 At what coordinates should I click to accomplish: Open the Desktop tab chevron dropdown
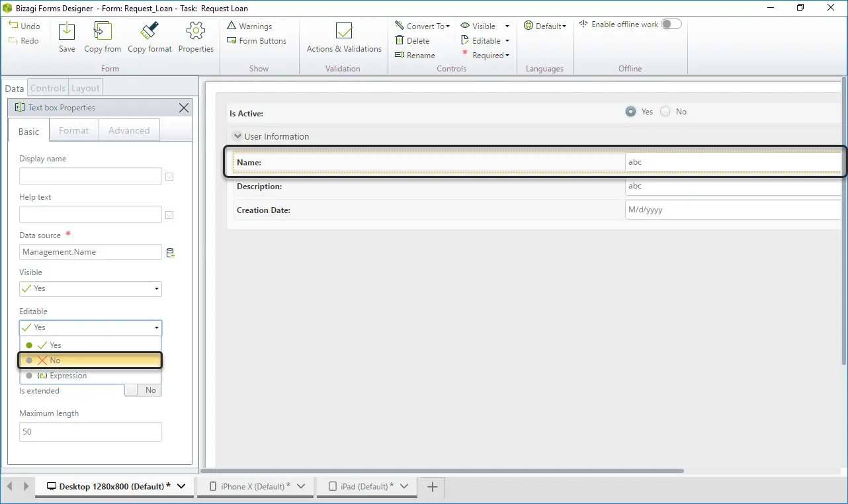(183, 486)
